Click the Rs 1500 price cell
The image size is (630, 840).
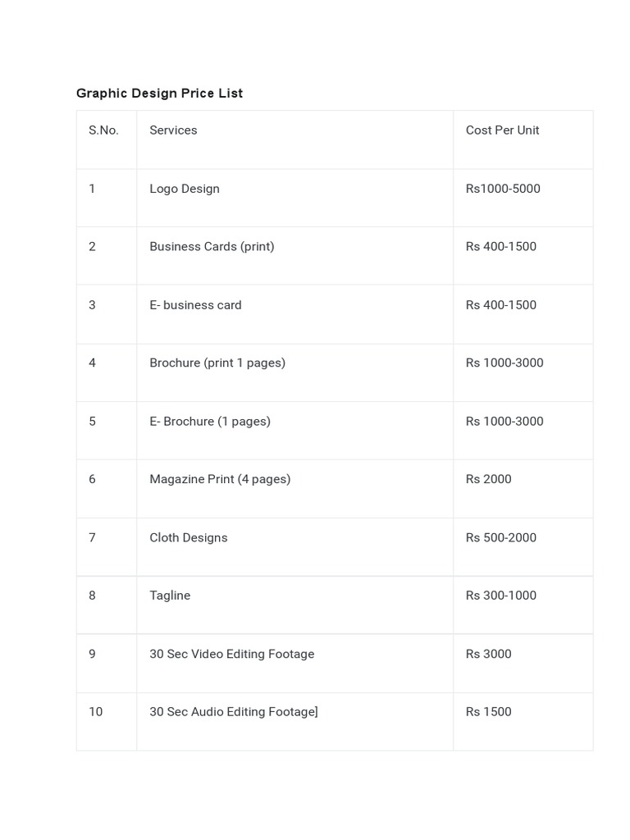point(488,712)
